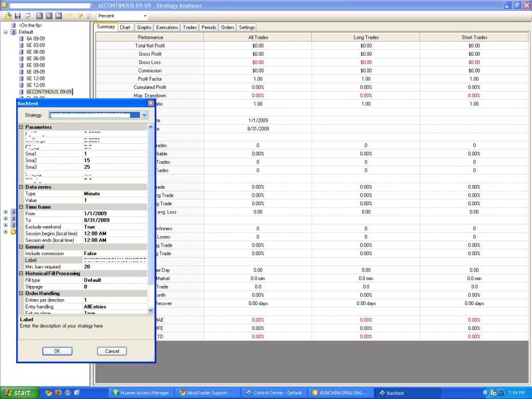This screenshot has width=532, height=399.
Task: Collapse the Order Handling section
Action: click(x=21, y=293)
